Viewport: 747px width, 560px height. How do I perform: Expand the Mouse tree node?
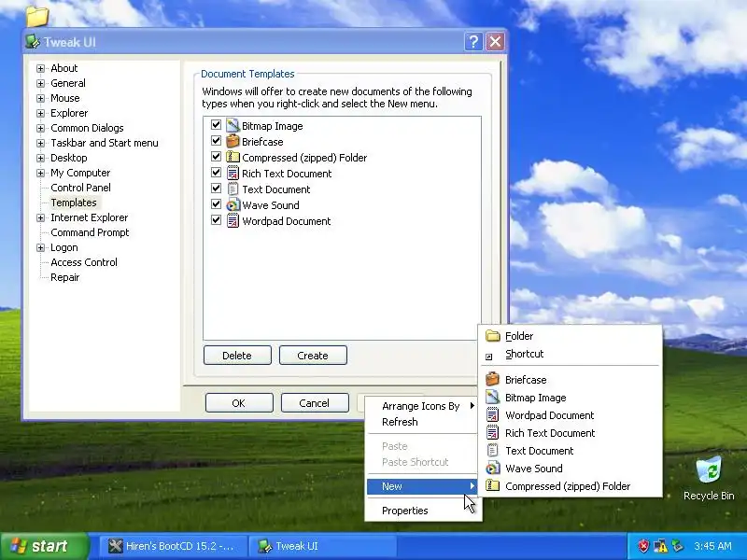tap(40, 99)
